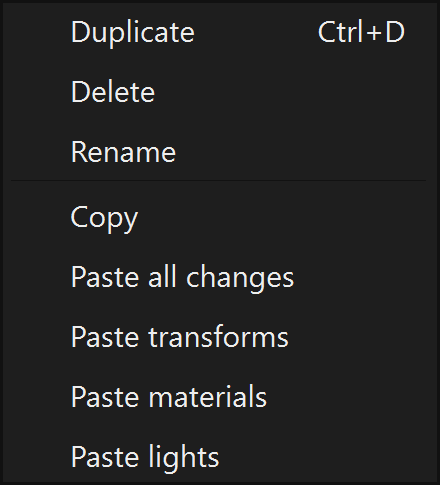Select the Copy menu option
The image size is (440, 485).
[x=220, y=217]
